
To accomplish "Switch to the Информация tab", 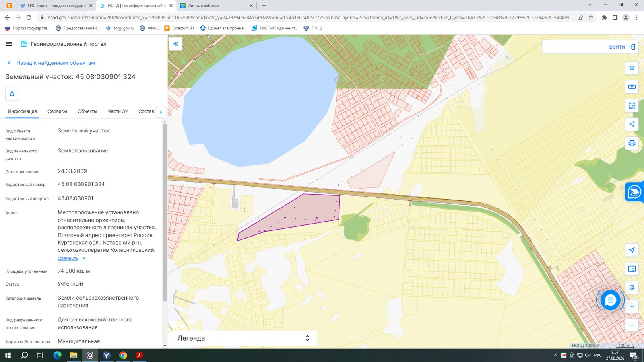I will (23, 111).
